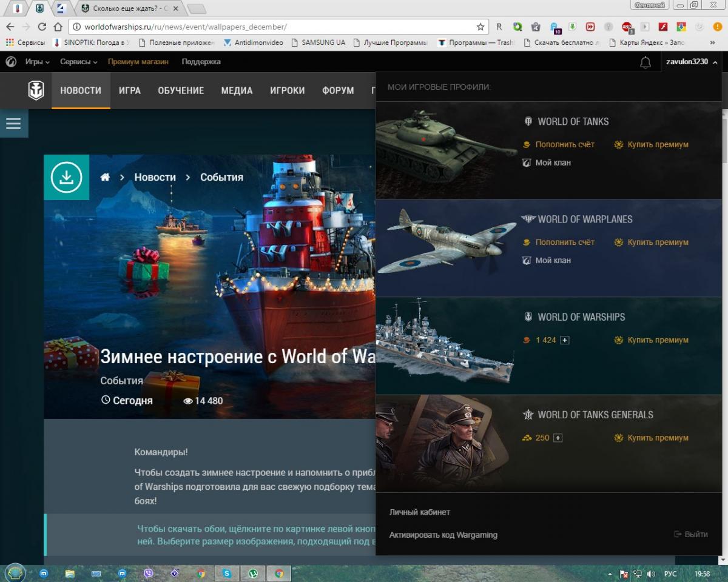
Task: Open the МЕДИА menu item
Action: tap(237, 90)
